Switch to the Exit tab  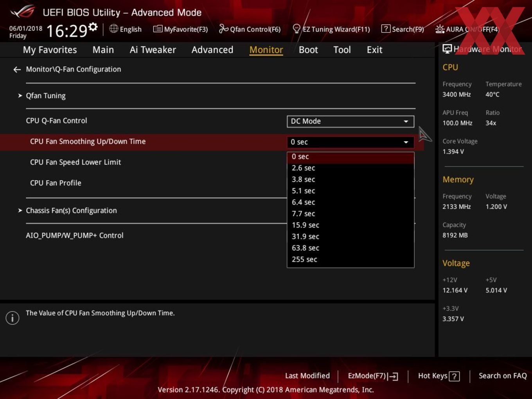coord(374,50)
